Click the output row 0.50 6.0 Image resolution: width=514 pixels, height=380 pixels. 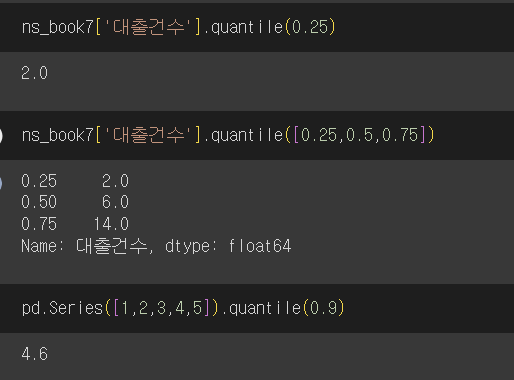[x=75, y=202]
